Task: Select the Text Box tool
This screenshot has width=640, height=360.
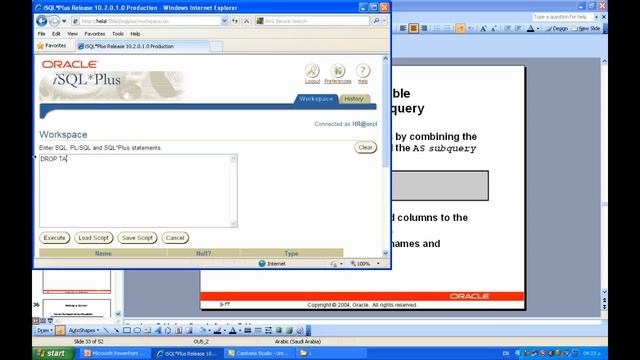Action: click(147, 330)
